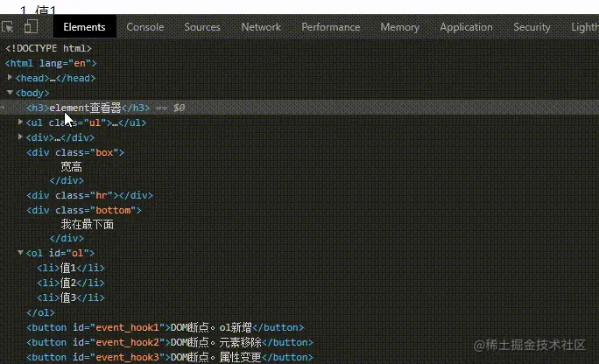This screenshot has height=364, width=599.
Task: Activate the inspect element picker icon
Action: click(x=8, y=27)
